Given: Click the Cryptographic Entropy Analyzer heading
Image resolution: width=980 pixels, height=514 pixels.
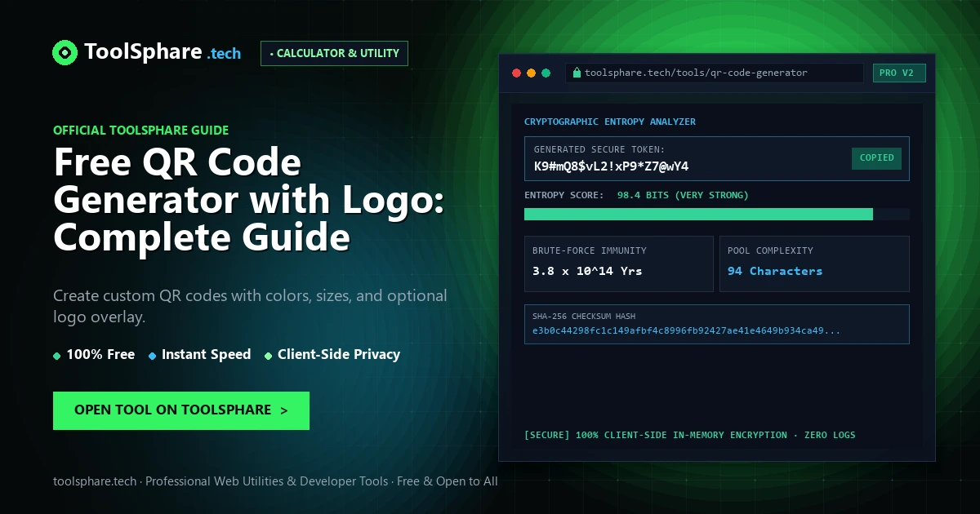Looking at the screenshot, I should (610, 122).
